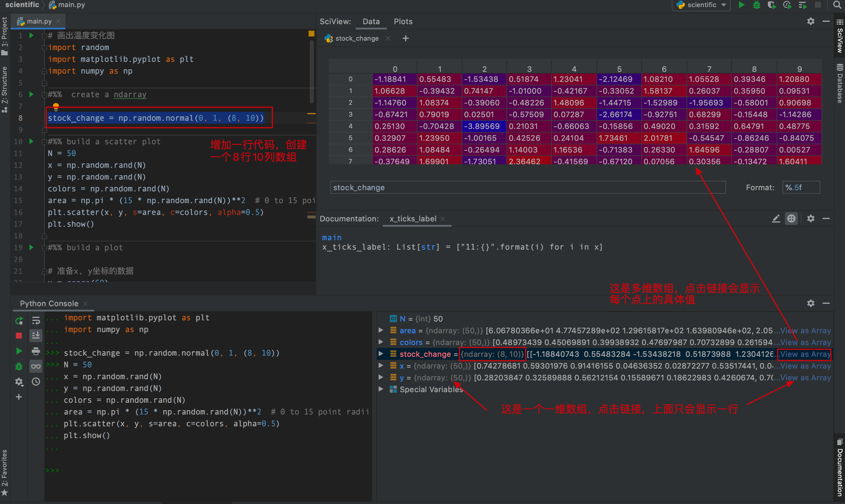Viewport: 845px width, 504px height.
Task: Open the Structure tool window
Action: point(4,89)
